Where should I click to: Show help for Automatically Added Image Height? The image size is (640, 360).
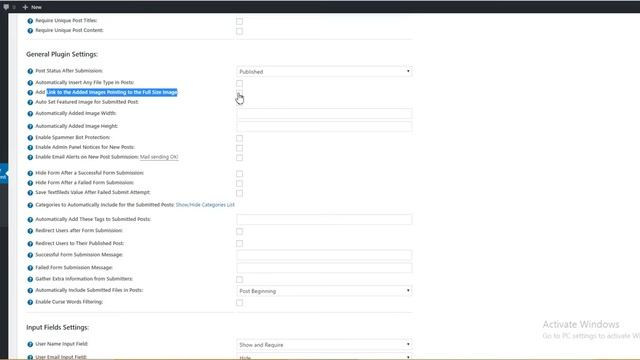(30, 127)
